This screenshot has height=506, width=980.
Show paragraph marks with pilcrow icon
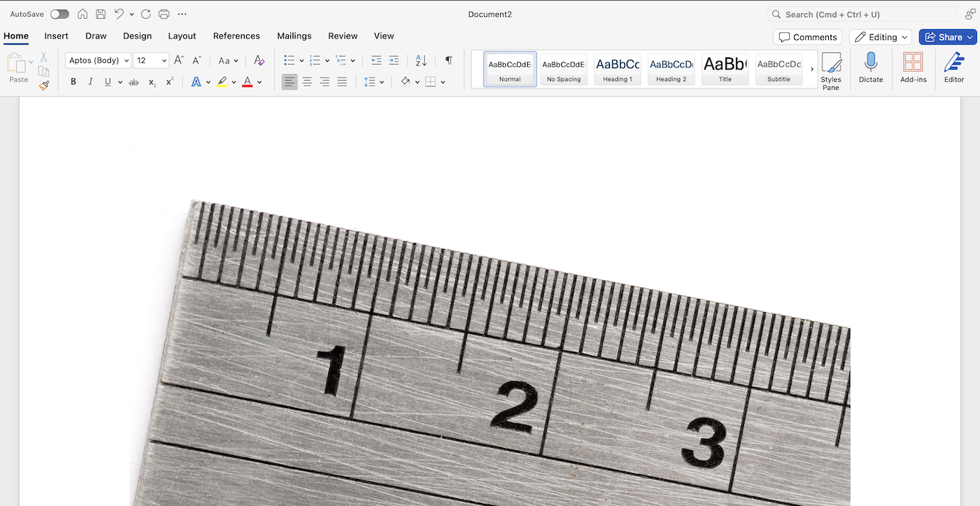coord(449,60)
